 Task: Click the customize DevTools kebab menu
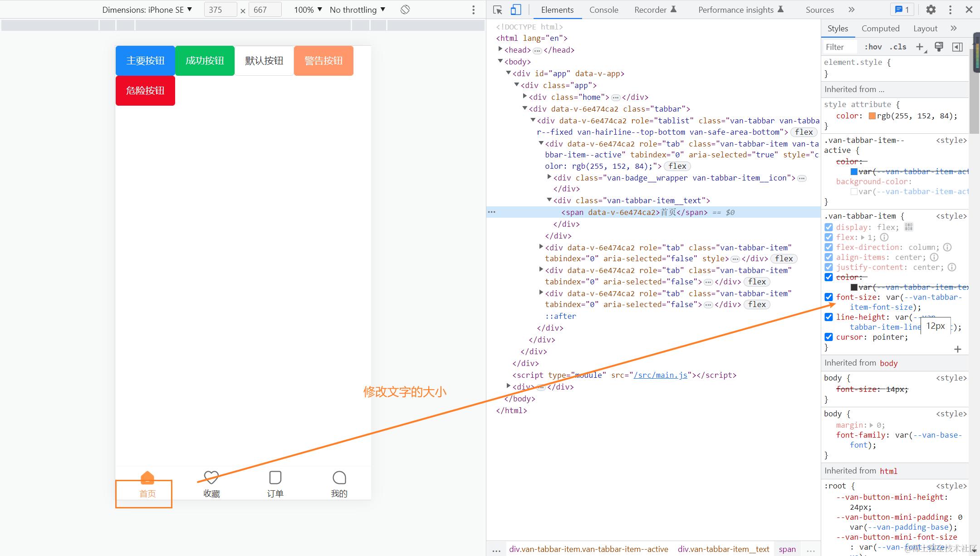(x=950, y=10)
